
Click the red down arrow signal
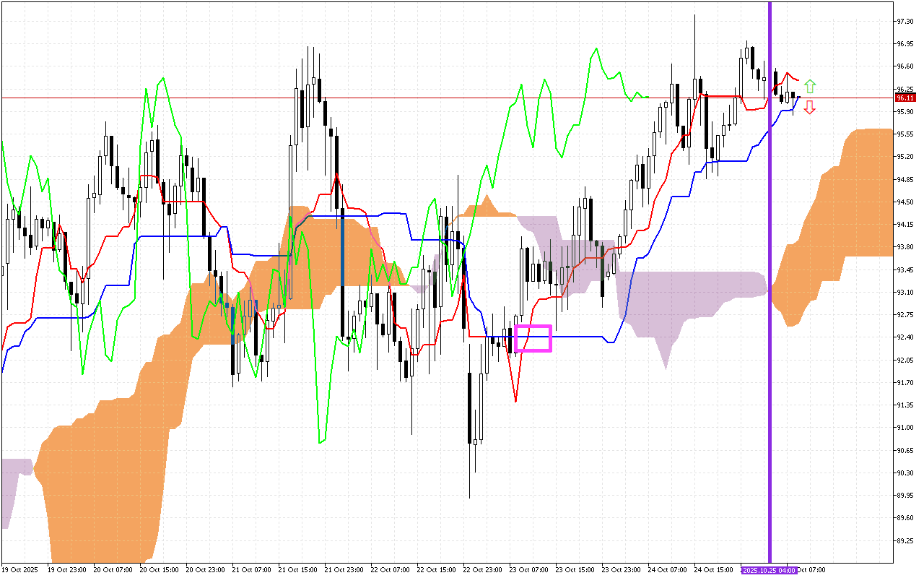point(810,108)
